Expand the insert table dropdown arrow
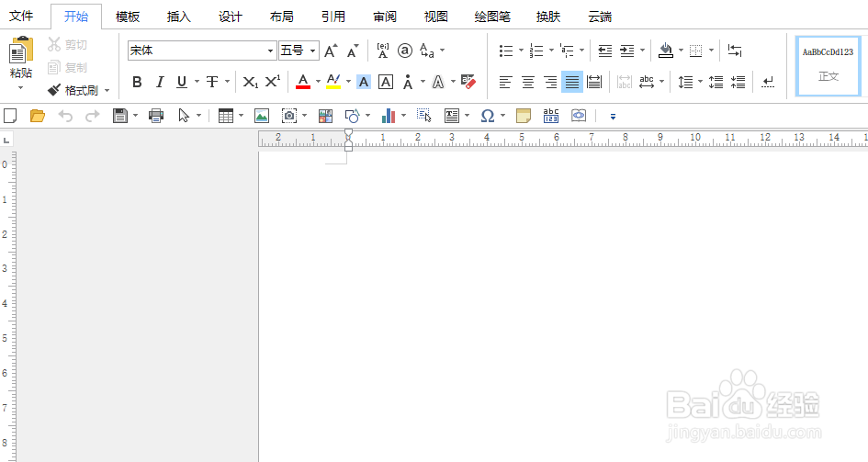The image size is (868, 462). tap(241, 116)
